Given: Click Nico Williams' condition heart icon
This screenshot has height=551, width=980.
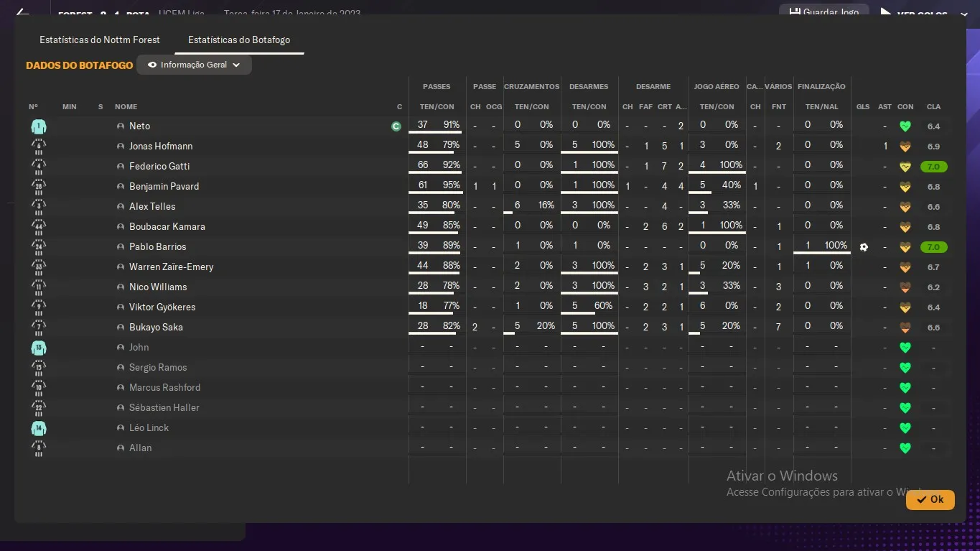Looking at the screenshot, I should pyautogui.click(x=905, y=287).
